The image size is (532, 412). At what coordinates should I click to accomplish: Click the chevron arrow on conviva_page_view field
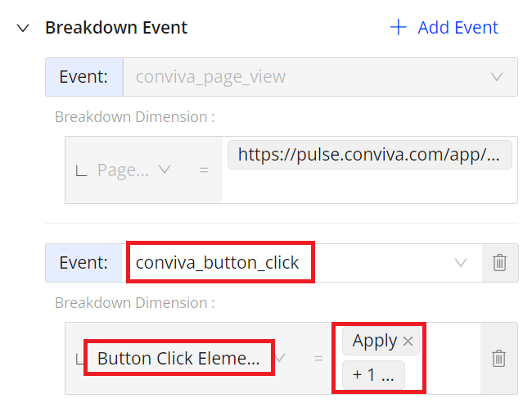497,77
